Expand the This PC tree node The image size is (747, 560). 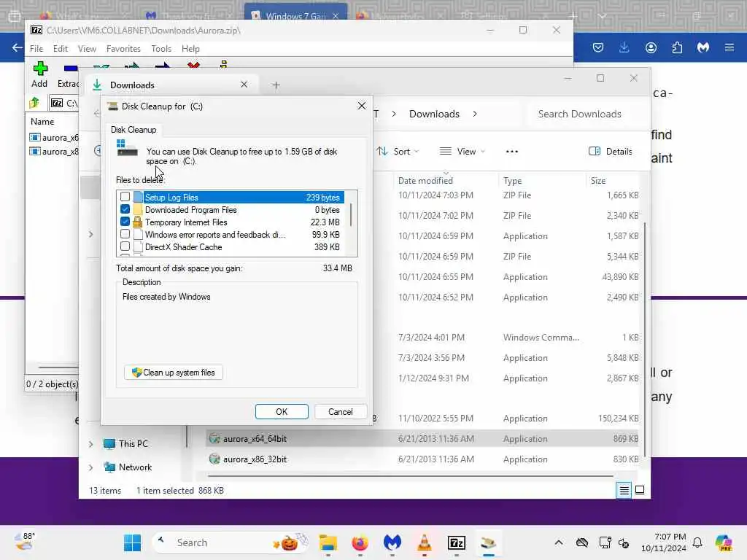(x=91, y=444)
